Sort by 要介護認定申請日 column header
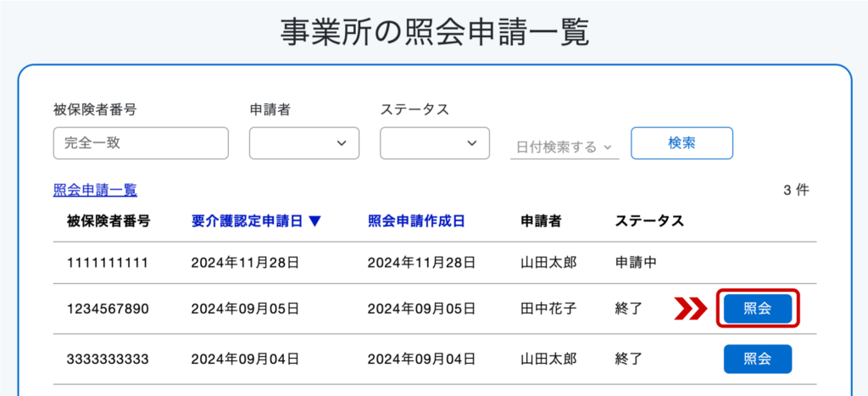The width and height of the screenshot is (868, 396). coord(247,221)
